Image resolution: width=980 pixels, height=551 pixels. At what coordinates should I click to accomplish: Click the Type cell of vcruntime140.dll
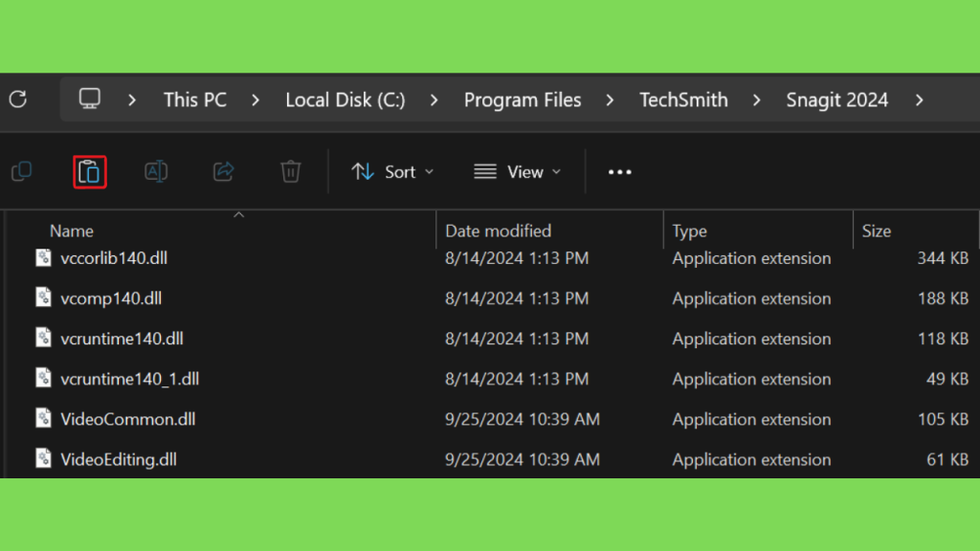tap(751, 338)
